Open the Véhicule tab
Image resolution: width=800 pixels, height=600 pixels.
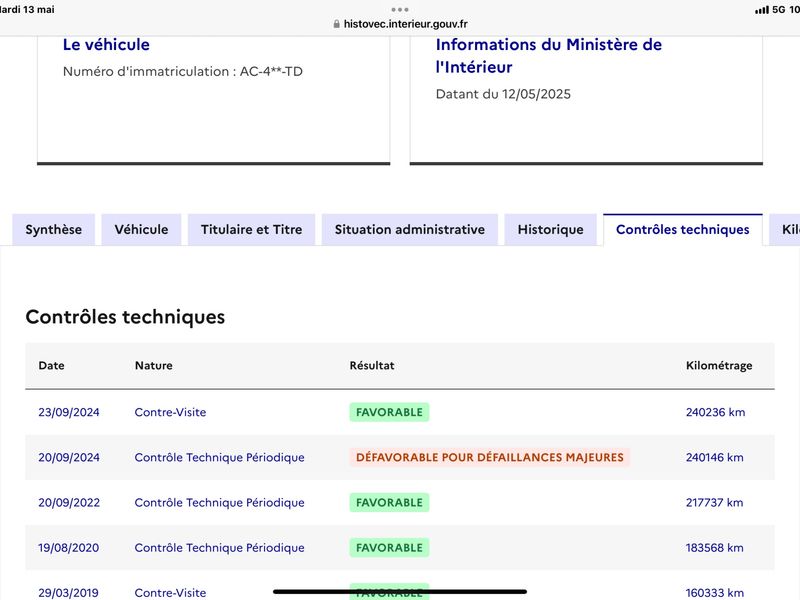click(x=141, y=230)
